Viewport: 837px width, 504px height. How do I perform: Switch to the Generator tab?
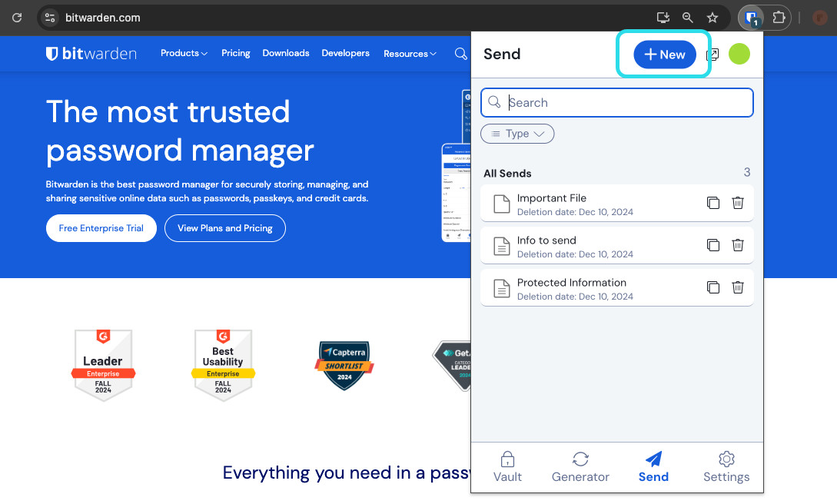[x=580, y=467]
